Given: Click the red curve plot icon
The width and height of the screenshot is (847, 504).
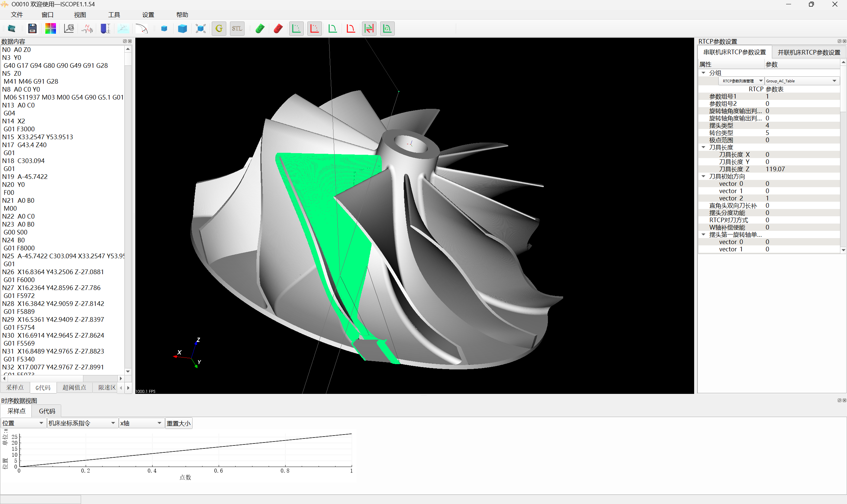Looking at the screenshot, I should [x=351, y=28].
